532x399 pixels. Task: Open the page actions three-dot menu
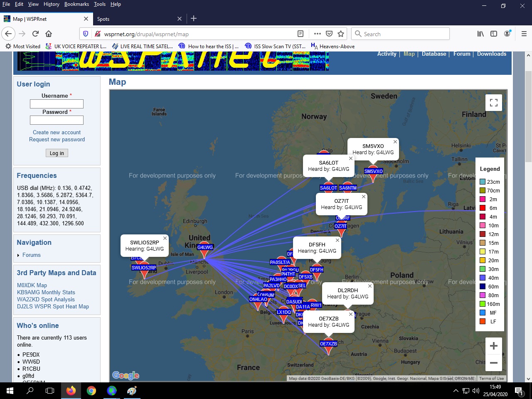(317, 34)
